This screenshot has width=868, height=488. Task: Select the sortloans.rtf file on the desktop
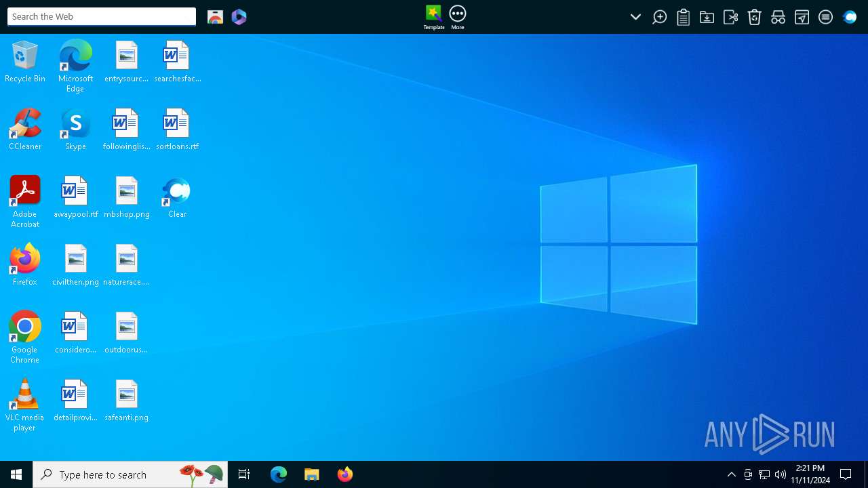coord(177,129)
